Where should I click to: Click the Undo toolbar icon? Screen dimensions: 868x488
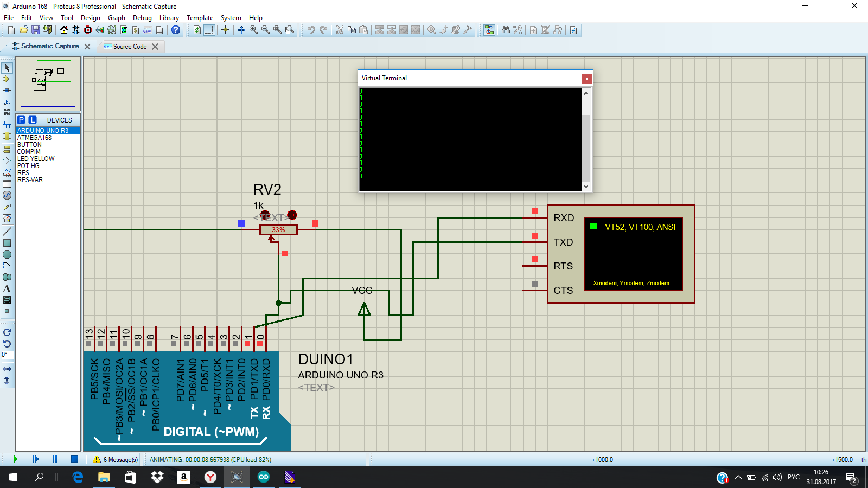[311, 30]
